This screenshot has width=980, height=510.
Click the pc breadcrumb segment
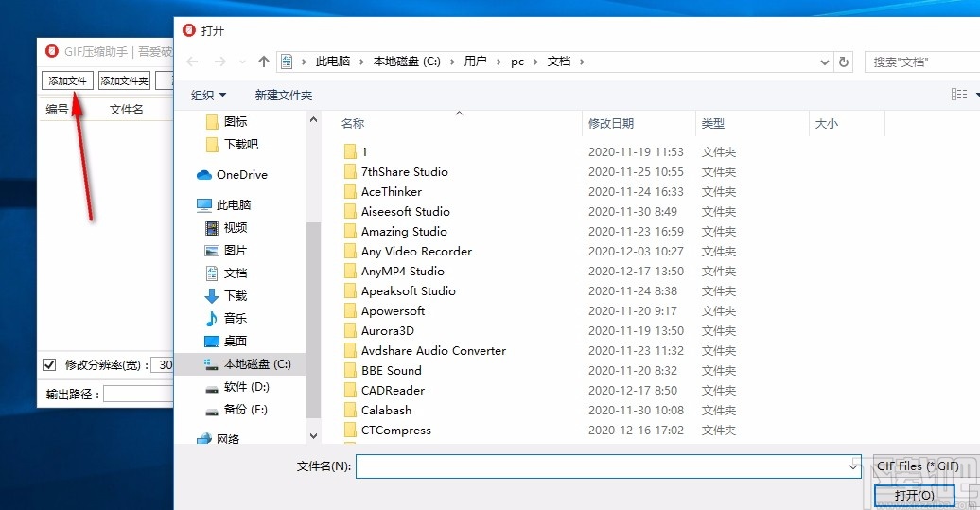pos(517,62)
